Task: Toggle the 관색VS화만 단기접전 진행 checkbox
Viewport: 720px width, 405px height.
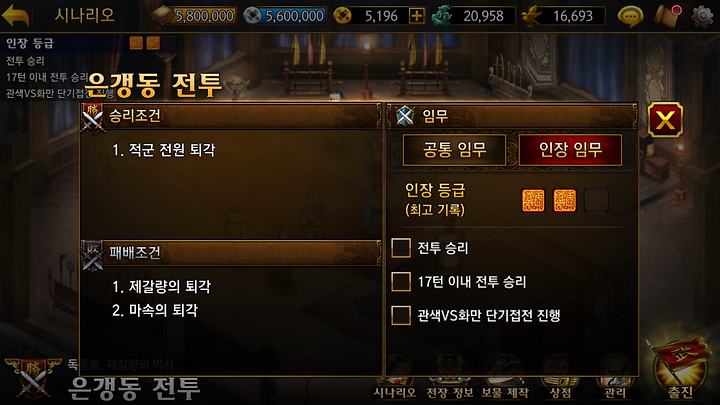Action: click(x=401, y=315)
